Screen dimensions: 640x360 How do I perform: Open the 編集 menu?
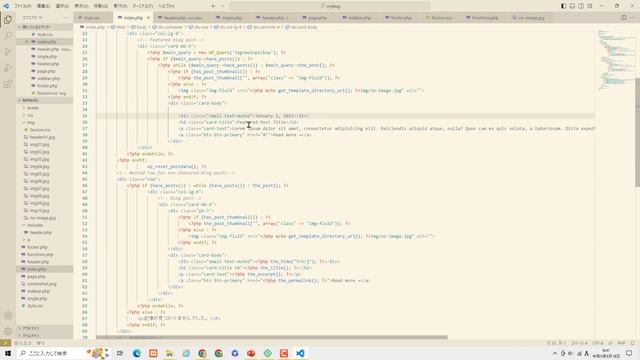pos(43,6)
